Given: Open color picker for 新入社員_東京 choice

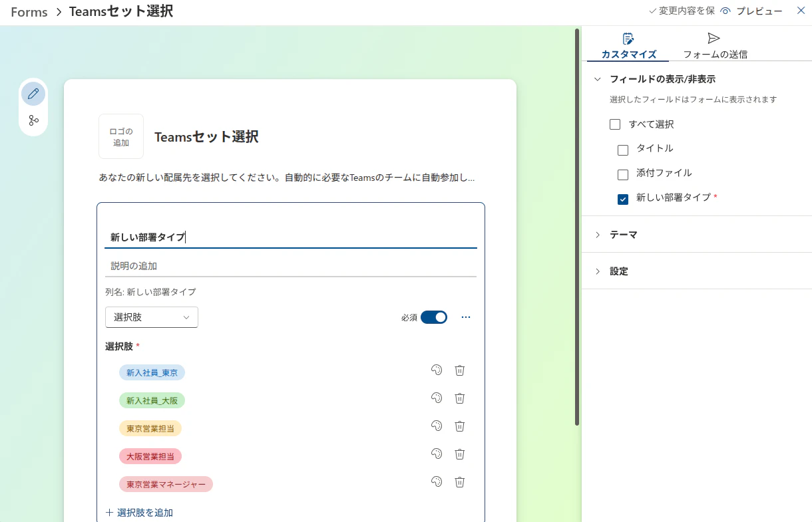Looking at the screenshot, I should coord(437,370).
